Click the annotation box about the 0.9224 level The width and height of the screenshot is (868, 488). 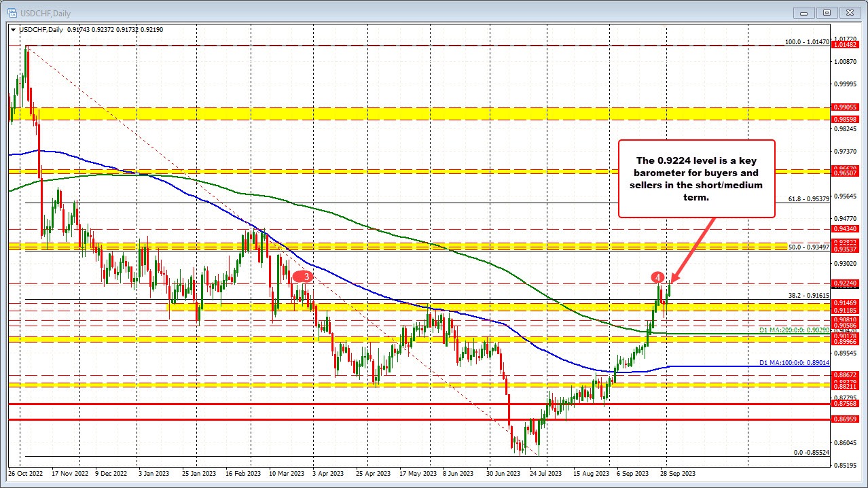[696, 178]
